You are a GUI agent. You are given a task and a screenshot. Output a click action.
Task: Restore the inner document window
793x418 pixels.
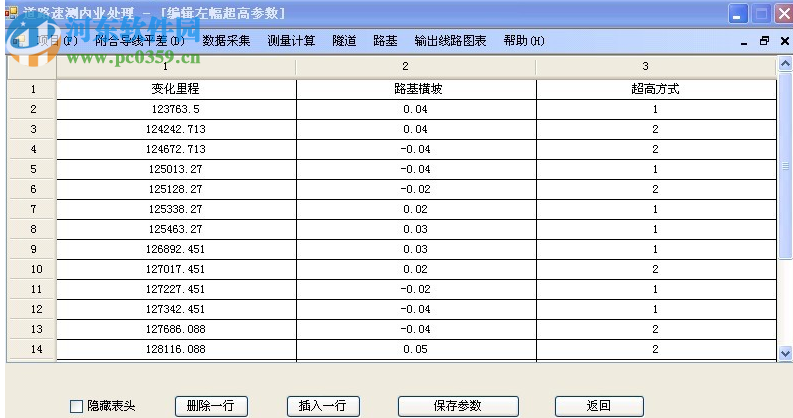(764, 41)
